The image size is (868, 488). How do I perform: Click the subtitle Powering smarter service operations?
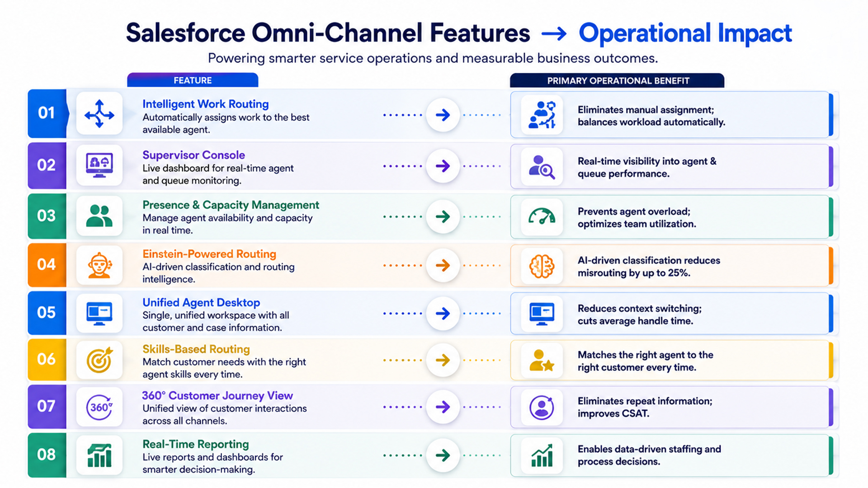coord(433,58)
